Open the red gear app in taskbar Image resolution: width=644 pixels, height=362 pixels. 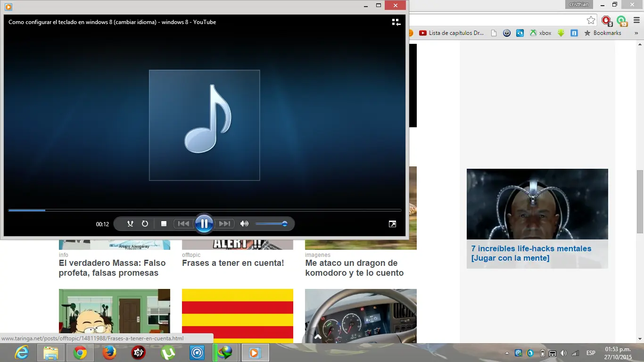(x=138, y=353)
